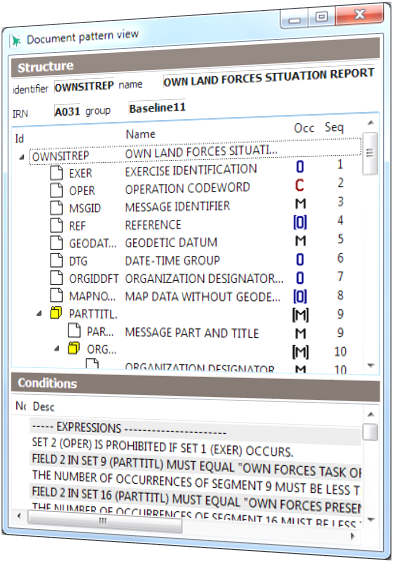Click the DTG document icon
The height and width of the screenshot is (562, 393).
(56, 261)
